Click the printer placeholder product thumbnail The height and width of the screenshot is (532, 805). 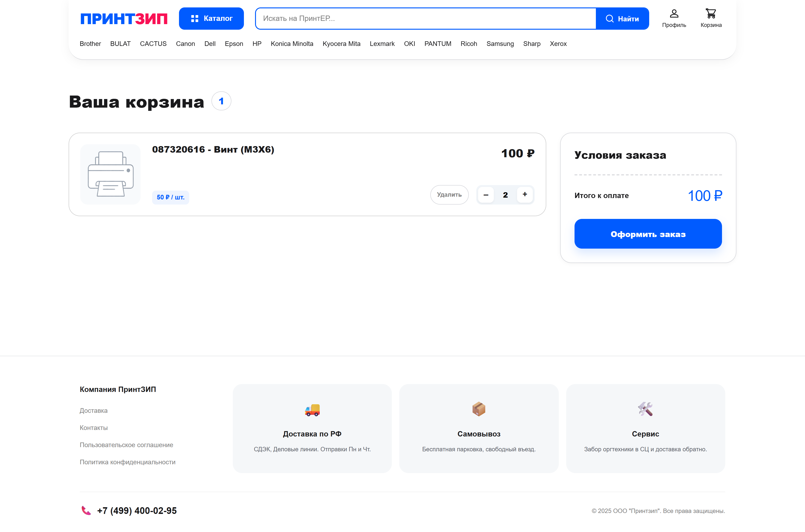pyautogui.click(x=111, y=174)
